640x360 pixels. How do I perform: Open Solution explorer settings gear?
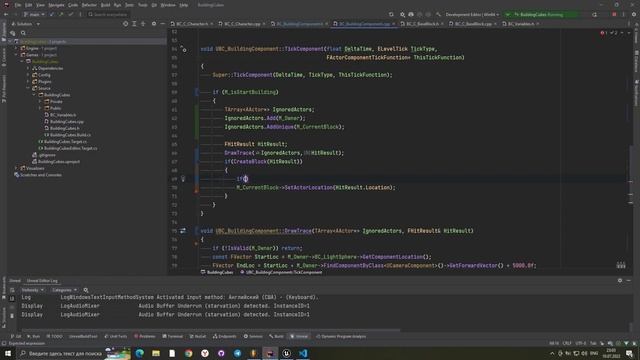click(154, 24)
